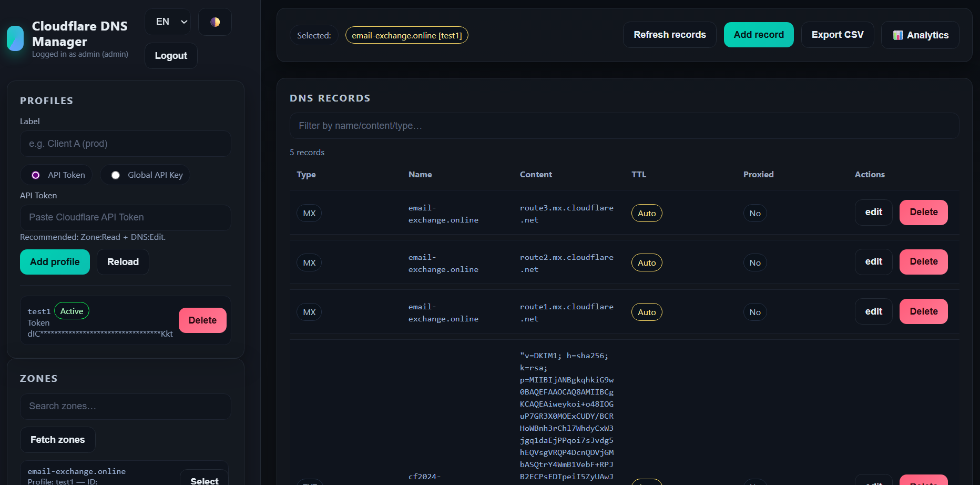Click the Auto TTL badge of route1 record
The image size is (980, 485).
point(647,312)
